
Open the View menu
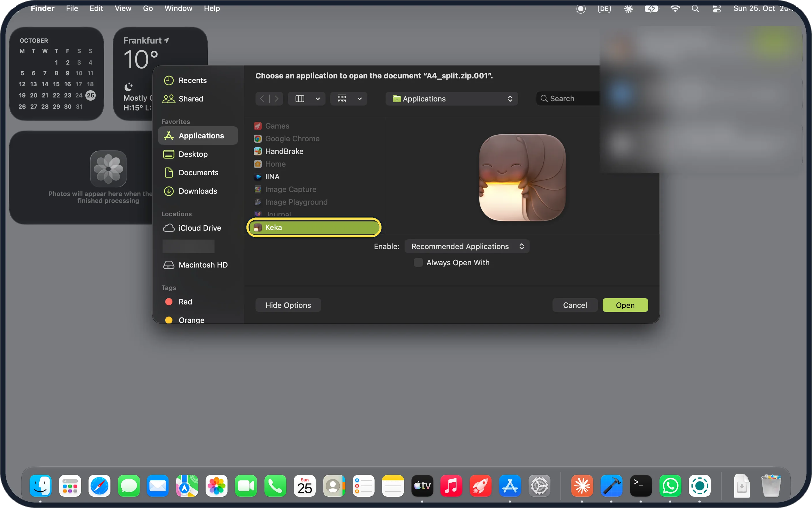[x=123, y=8]
